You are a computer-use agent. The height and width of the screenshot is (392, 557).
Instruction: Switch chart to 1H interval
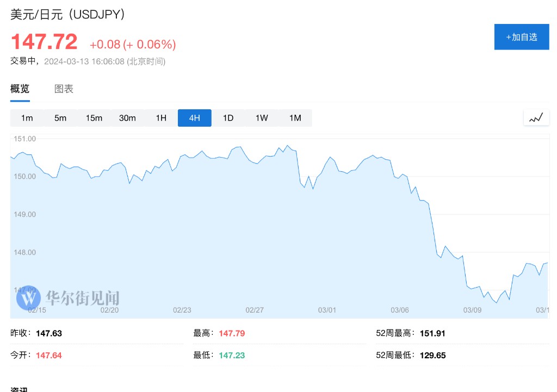click(161, 118)
